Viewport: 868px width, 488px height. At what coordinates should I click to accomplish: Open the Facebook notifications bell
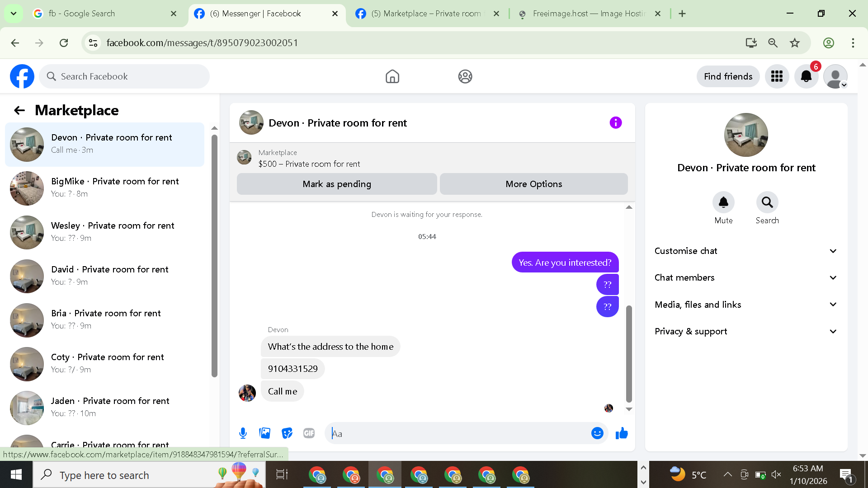click(806, 76)
